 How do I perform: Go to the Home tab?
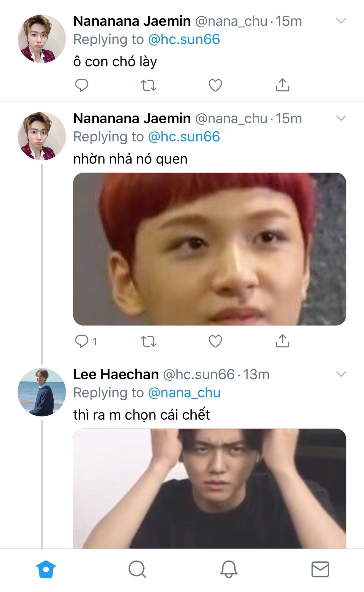46,569
